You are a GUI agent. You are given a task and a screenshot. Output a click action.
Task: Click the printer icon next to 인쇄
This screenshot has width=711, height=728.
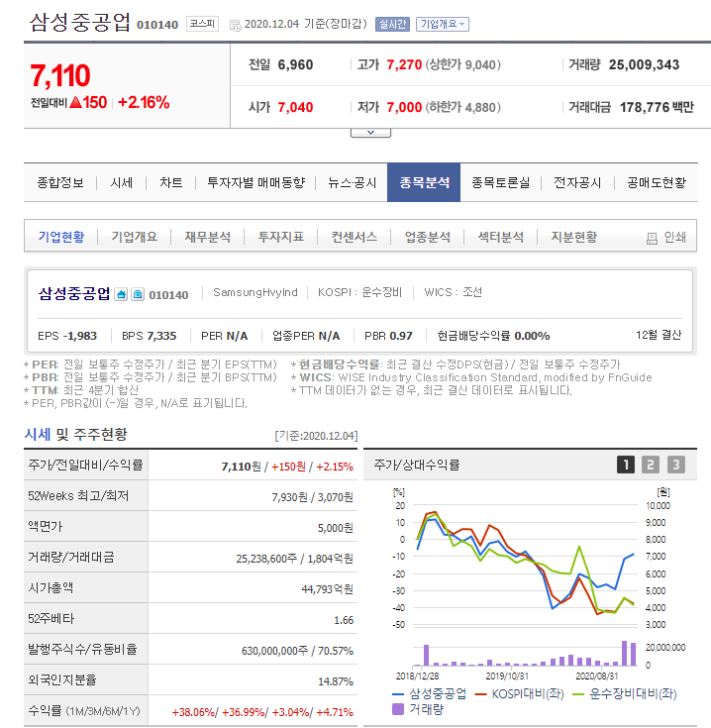(x=652, y=238)
